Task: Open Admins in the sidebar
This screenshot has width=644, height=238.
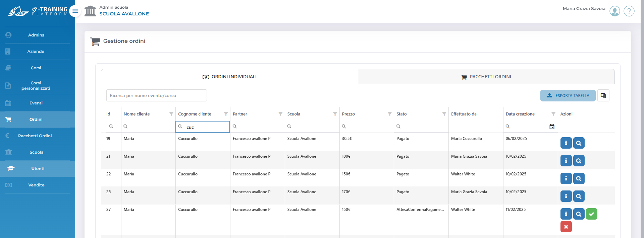Action: click(x=38, y=35)
